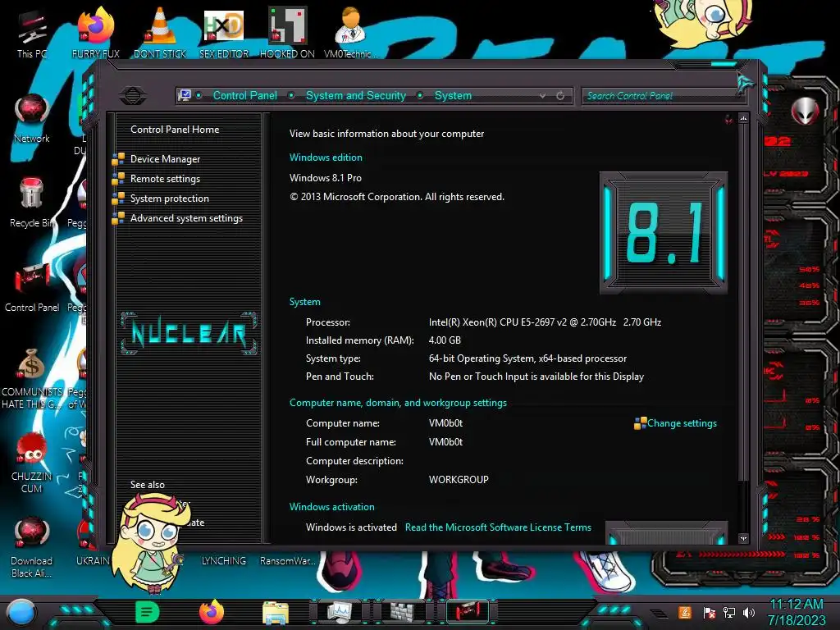The width and height of the screenshot is (840, 630).
Task: Open Control Panel Home
Action: pyautogui.click(x=175, y=129)
